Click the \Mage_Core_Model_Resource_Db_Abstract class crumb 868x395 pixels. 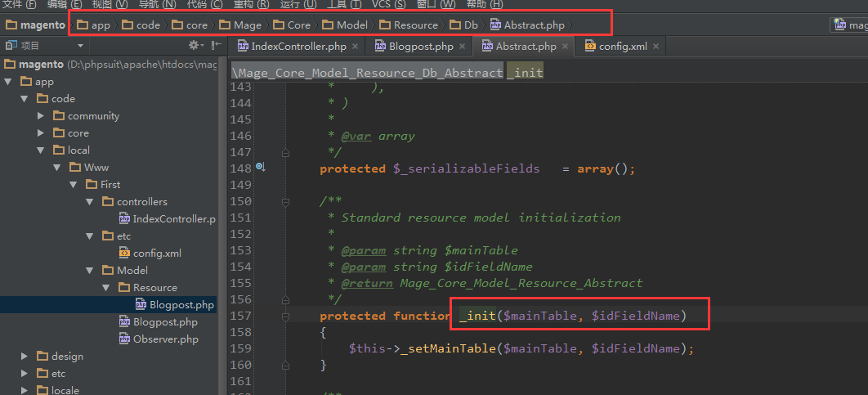pos(368,73)
